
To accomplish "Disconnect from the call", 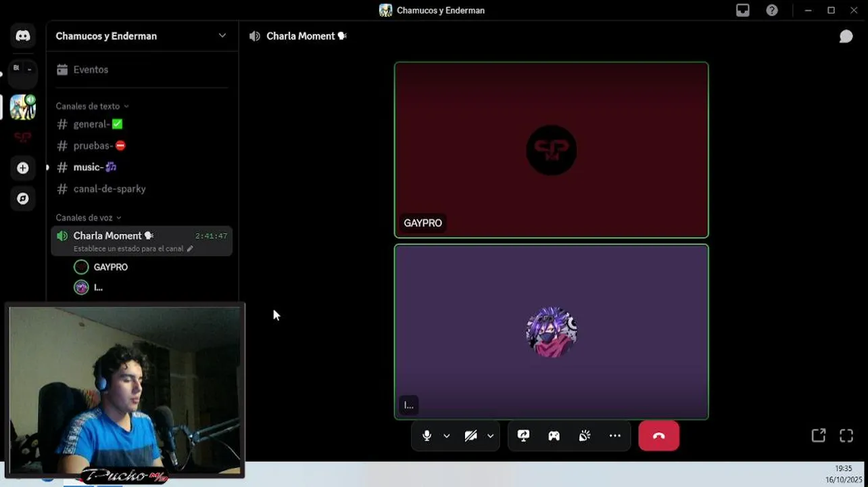I will click(659, 436).
